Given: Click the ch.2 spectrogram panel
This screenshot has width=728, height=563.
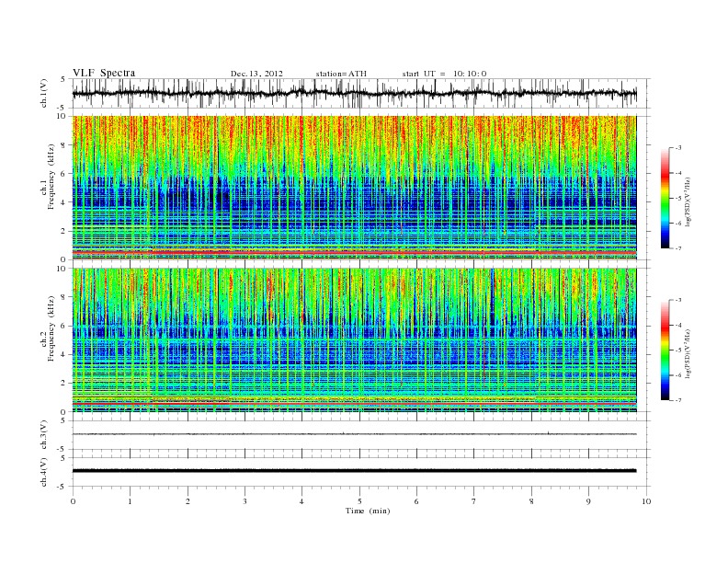Looking at the screenshot, I should pos(354,340).
